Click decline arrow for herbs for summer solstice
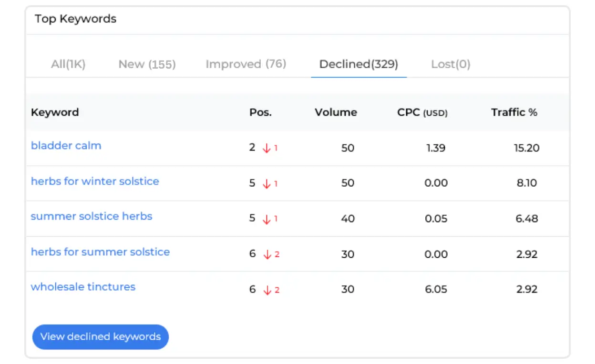 267,254
